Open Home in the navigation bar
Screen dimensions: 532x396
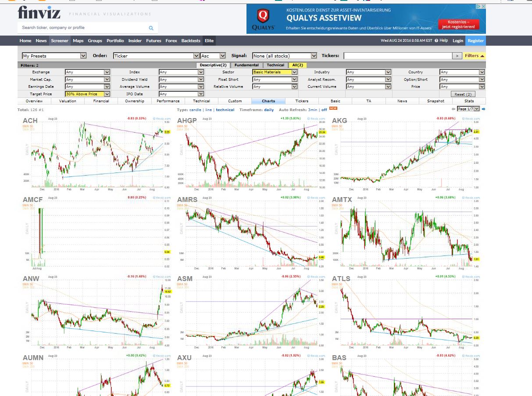[x=25, y=41]
